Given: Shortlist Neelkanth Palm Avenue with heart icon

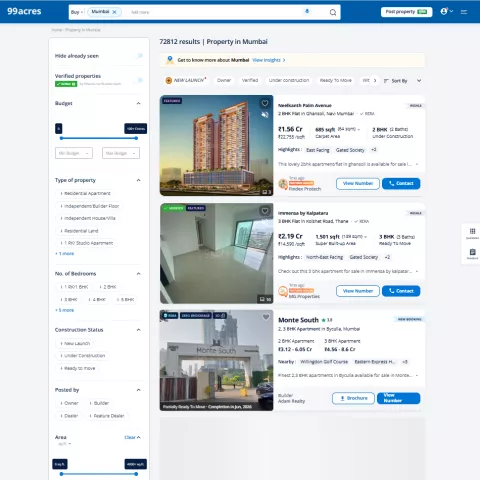Looking at the screenshot, I should (265, 103).
